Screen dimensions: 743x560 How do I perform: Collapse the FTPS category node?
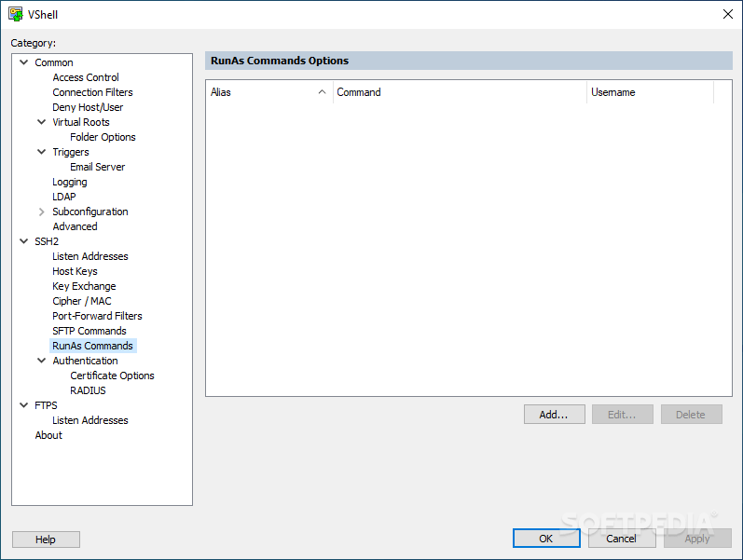coord(23,405)
